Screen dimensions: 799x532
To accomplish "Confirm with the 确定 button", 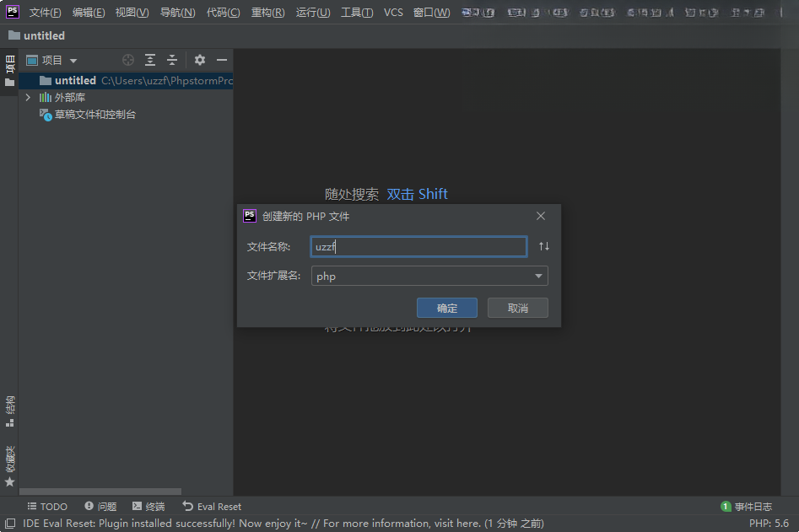I will point(447,308).
